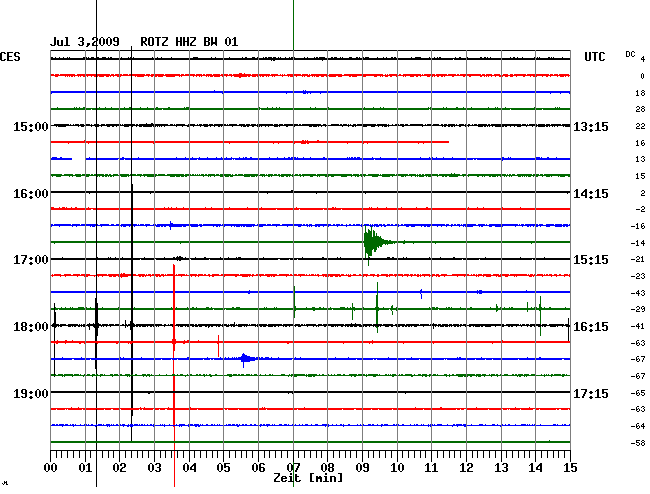Click the station label ROTZ HHZ BW 01
Screen dimensions: 650x494
point(189,42)
